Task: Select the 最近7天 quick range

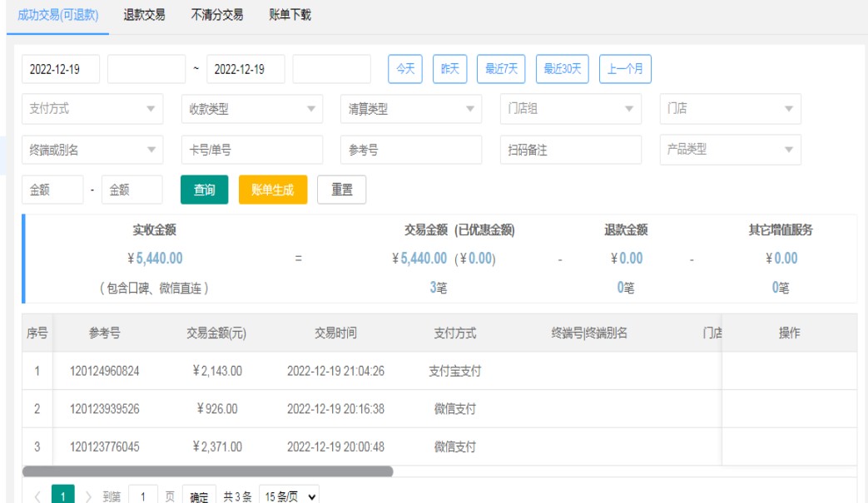Action: pyautogui.click(x=502, y=69)
